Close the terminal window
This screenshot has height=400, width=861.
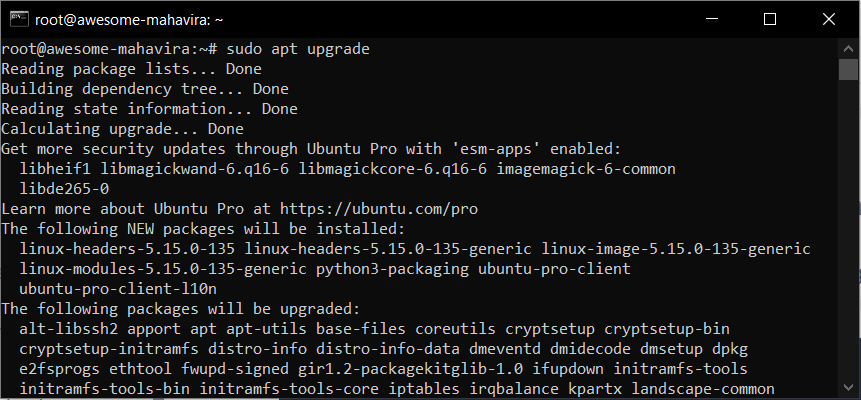(x=829, y=19)
